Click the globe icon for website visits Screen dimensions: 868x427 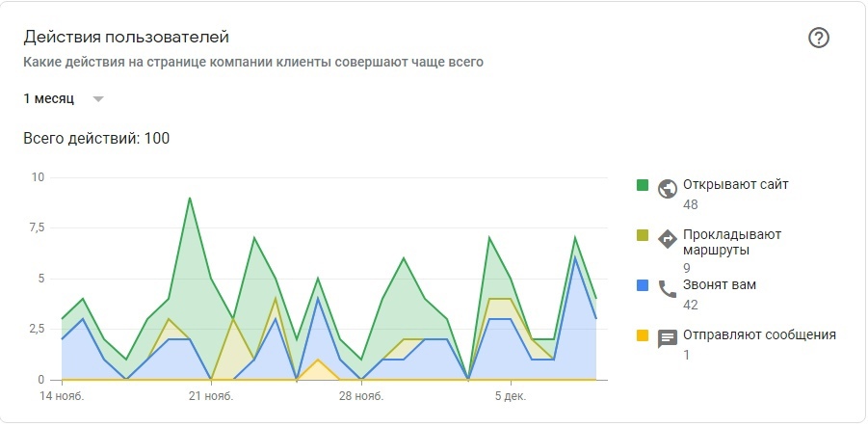coord(668,188)
